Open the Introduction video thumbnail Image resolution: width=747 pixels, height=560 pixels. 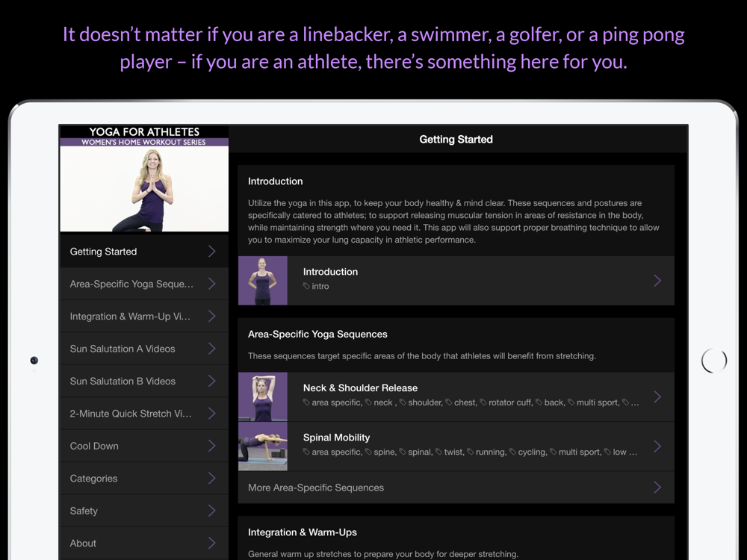[263, 281]
